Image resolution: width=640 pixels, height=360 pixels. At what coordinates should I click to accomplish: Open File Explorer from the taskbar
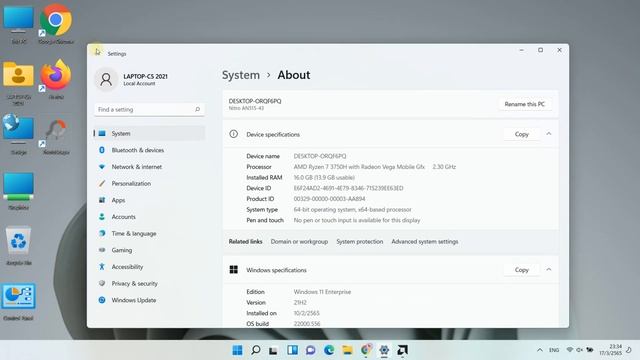(x=347, y=350)
